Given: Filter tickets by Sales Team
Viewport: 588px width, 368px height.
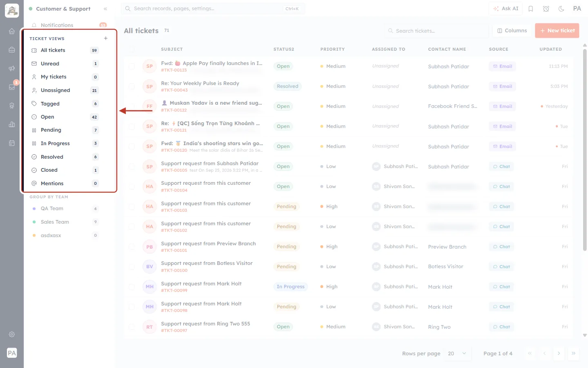Looking at the screenshot, I should (x=65, y=222).
